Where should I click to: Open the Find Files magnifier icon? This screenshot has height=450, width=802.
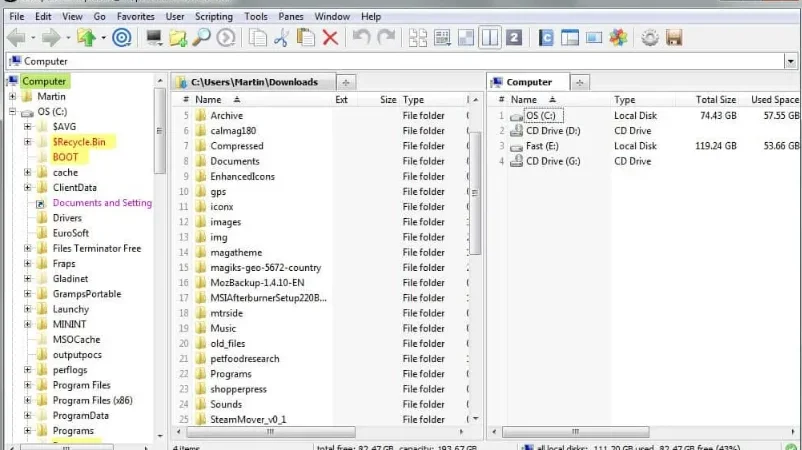tap(202, 38)
